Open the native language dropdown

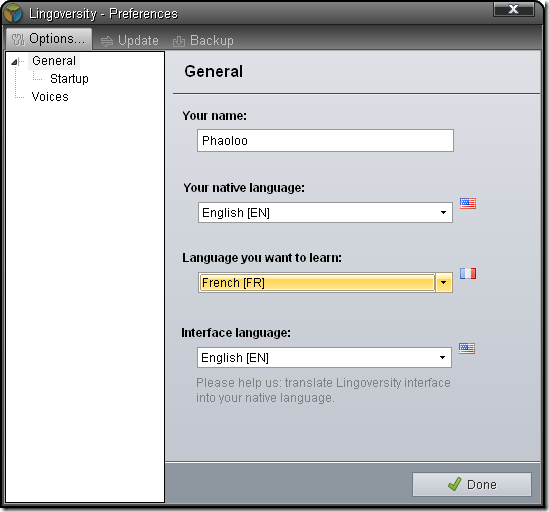click(x=325, y=213)
